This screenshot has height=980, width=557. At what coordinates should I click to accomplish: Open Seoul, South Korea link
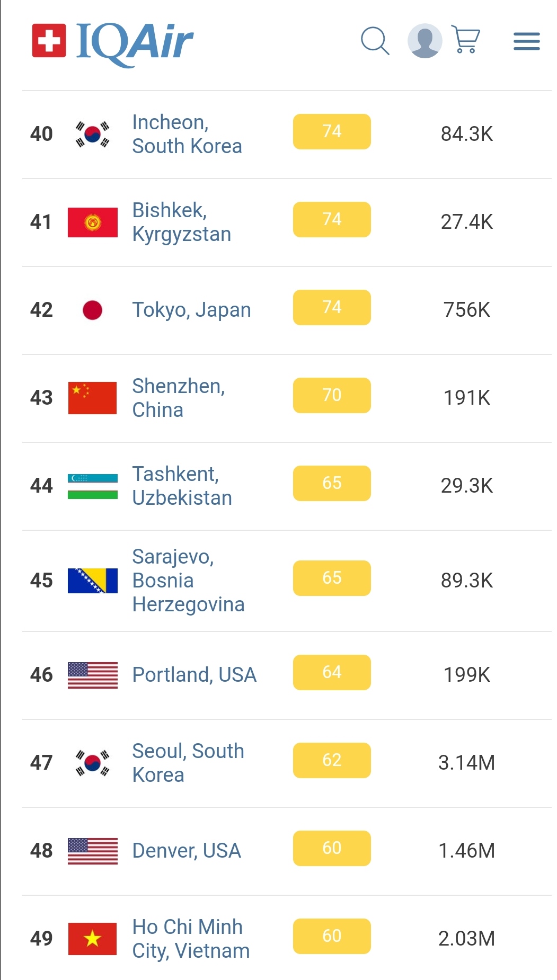coord(188,763)
